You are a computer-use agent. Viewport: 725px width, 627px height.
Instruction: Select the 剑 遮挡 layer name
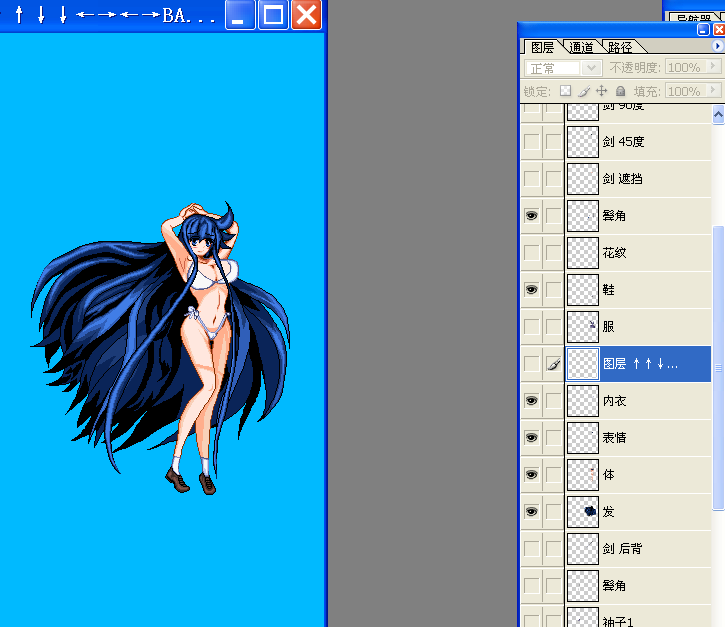(x=622, y=179)
